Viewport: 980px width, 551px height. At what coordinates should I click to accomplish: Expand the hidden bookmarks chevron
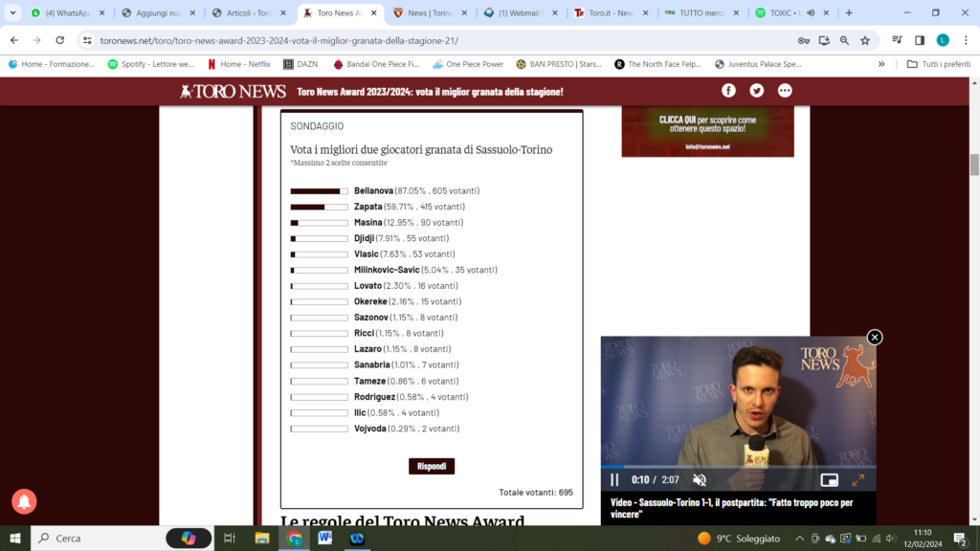tap(881, 64)
